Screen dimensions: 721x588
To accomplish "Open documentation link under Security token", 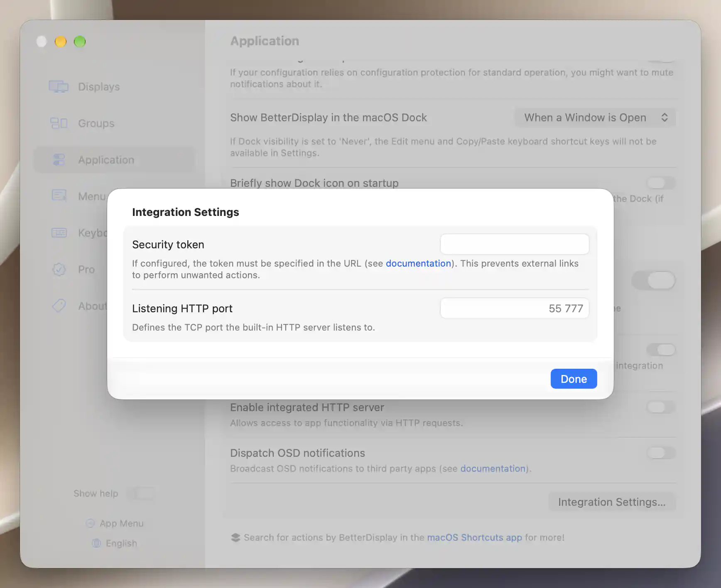I will (x=418, y=263).
